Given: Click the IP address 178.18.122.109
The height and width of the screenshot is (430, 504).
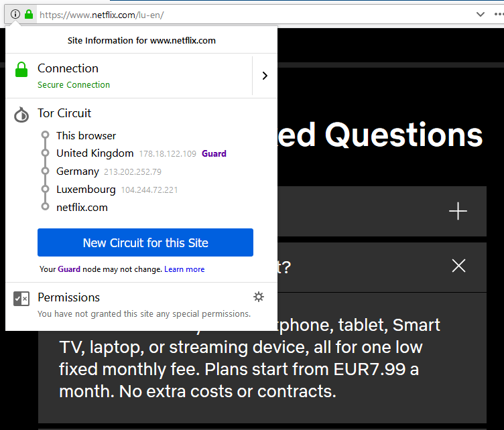Looking at the screenshot, I should pyautogui.click(x=168, y=154).
